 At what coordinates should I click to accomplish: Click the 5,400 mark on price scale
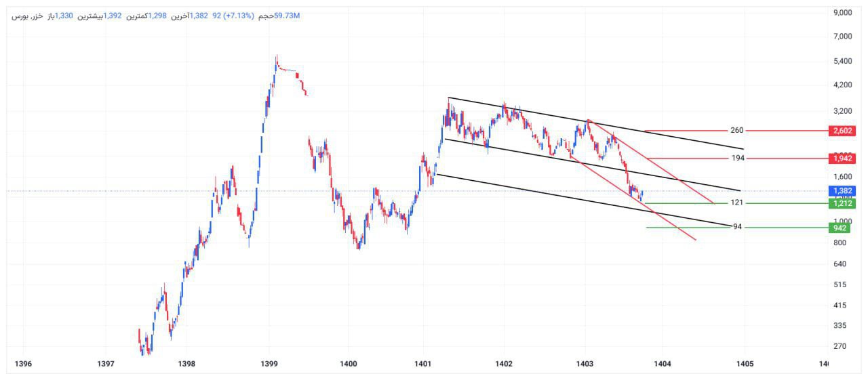(x=842, y=61)
